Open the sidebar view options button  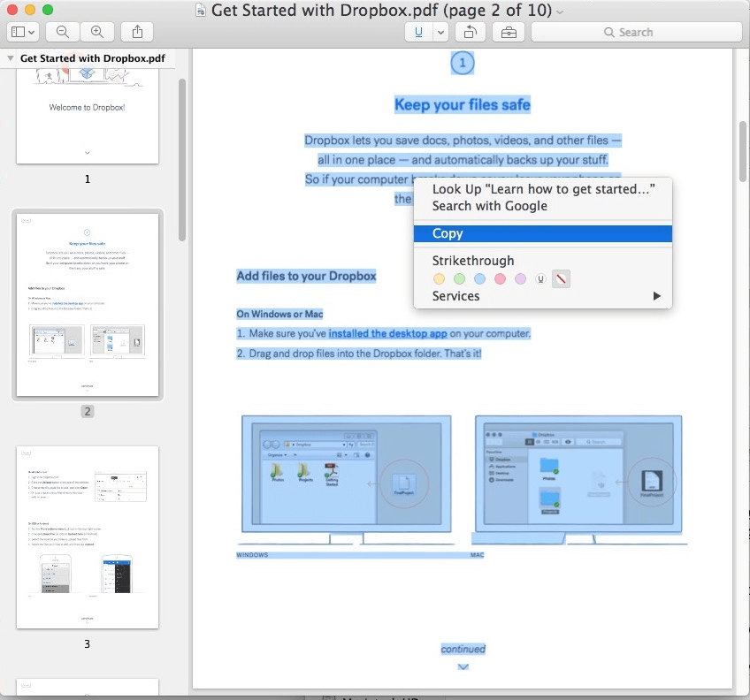23,32
